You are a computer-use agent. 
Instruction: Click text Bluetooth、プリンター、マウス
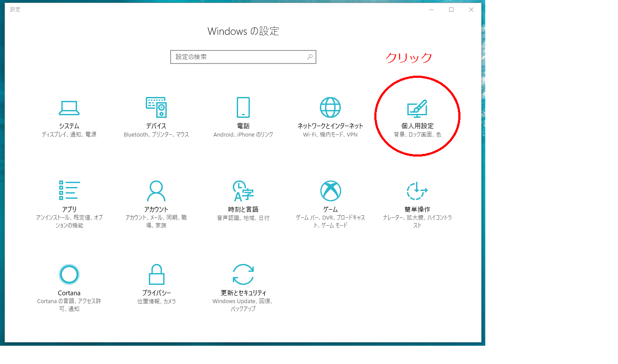pyautogui.click(x=156, y=135)
